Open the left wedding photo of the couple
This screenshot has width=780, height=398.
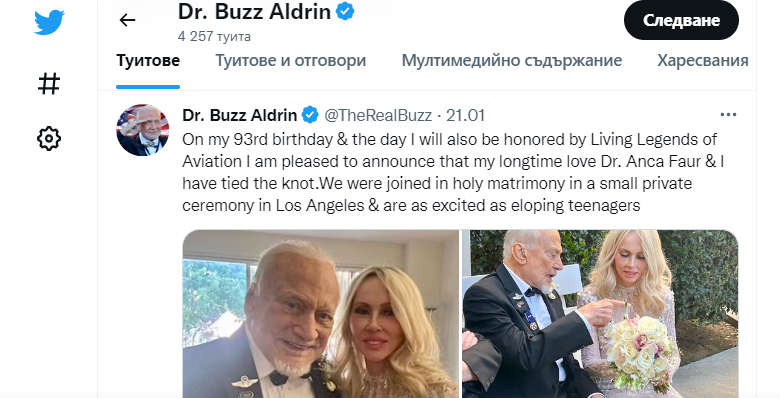tap(320, 313)
